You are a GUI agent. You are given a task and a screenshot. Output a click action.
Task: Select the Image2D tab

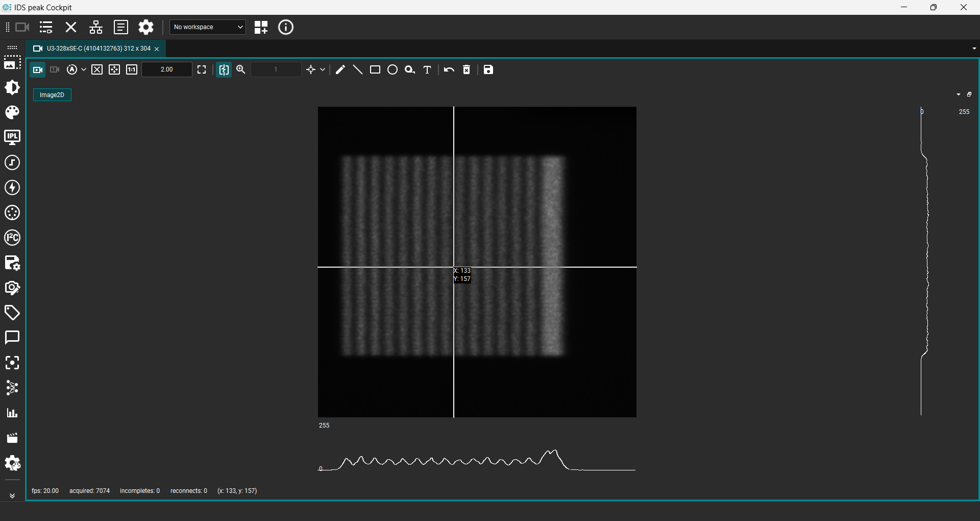pyautogui.click(x=52, y=95)
